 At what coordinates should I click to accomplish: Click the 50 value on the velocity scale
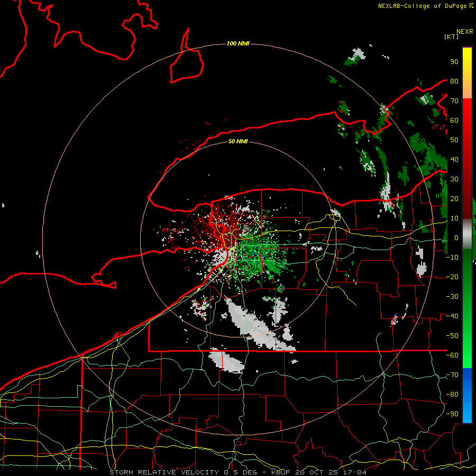(454, 140)
